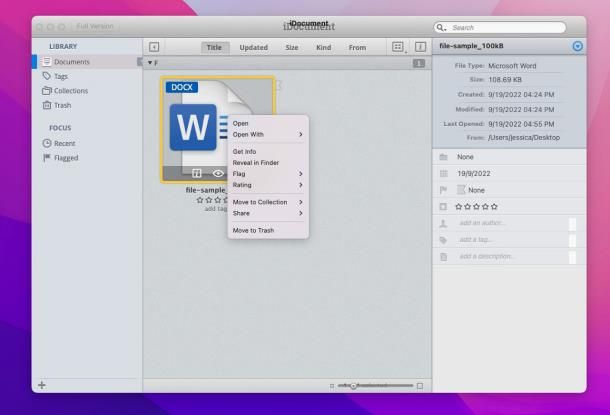610x415 pixels.
Task: Click the calendar date icon in inspector
Action: coord(443,173)
